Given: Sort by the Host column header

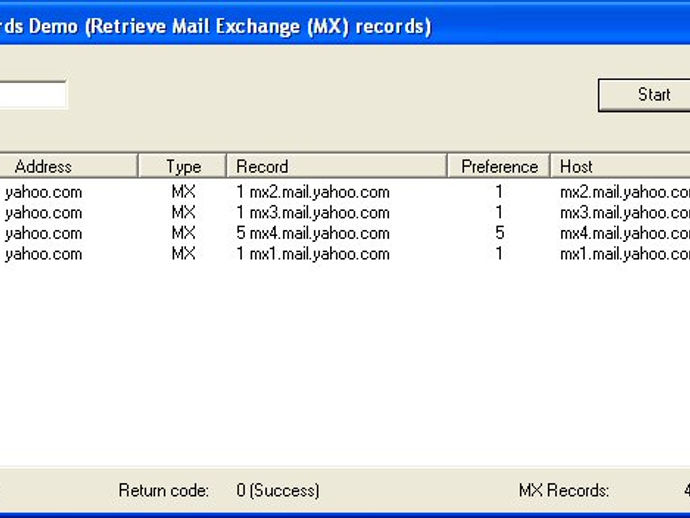Looking at the screenshot, I should pyautogui.click(x=620, y=166).
